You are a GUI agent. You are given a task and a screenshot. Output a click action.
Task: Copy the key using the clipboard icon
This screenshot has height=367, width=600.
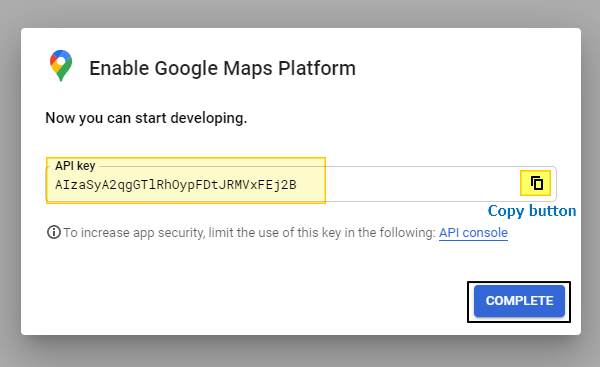[x=536, y=183]
